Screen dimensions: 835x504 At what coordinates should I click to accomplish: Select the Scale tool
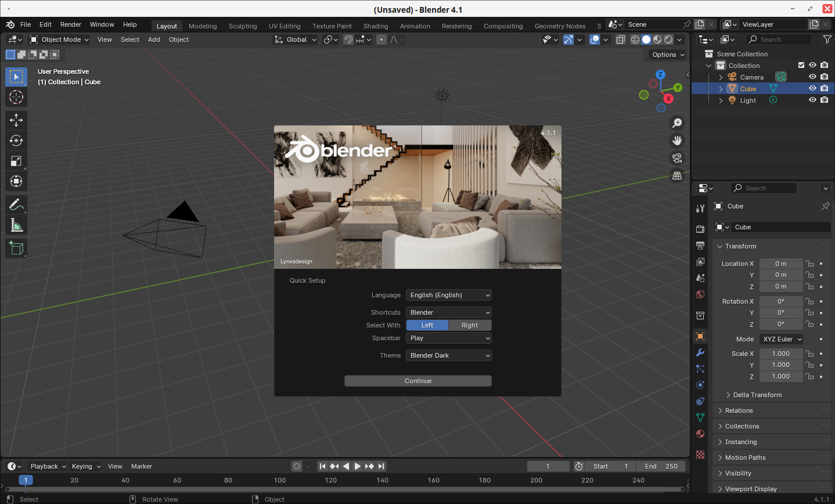[x=16, y=161]
